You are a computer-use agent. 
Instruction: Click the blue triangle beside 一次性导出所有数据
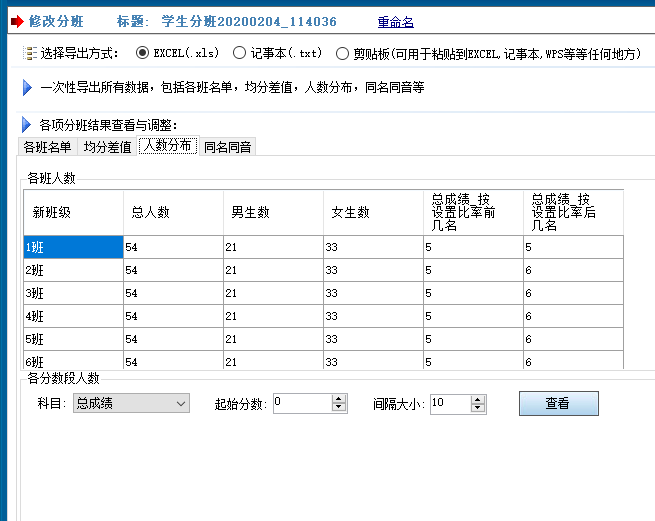click(27, 88)
